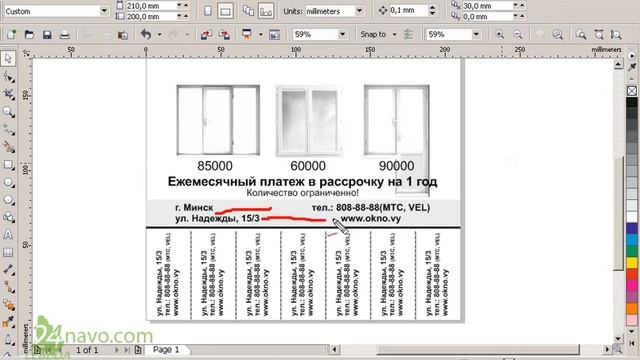This screenshot has height=360, width=640.
Task: Click the duplicate x 30,0 mm arrows
Action: [519, 6]
